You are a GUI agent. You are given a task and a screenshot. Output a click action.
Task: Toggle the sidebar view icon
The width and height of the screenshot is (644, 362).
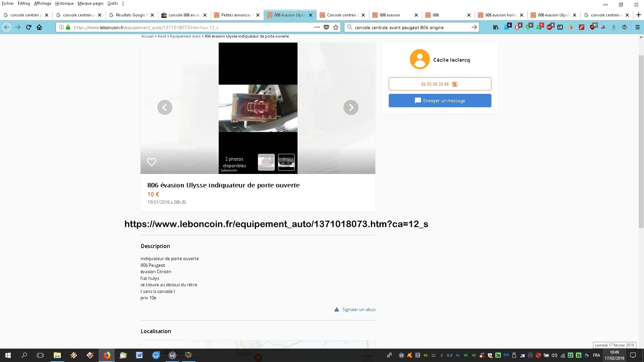coord(560,27)
